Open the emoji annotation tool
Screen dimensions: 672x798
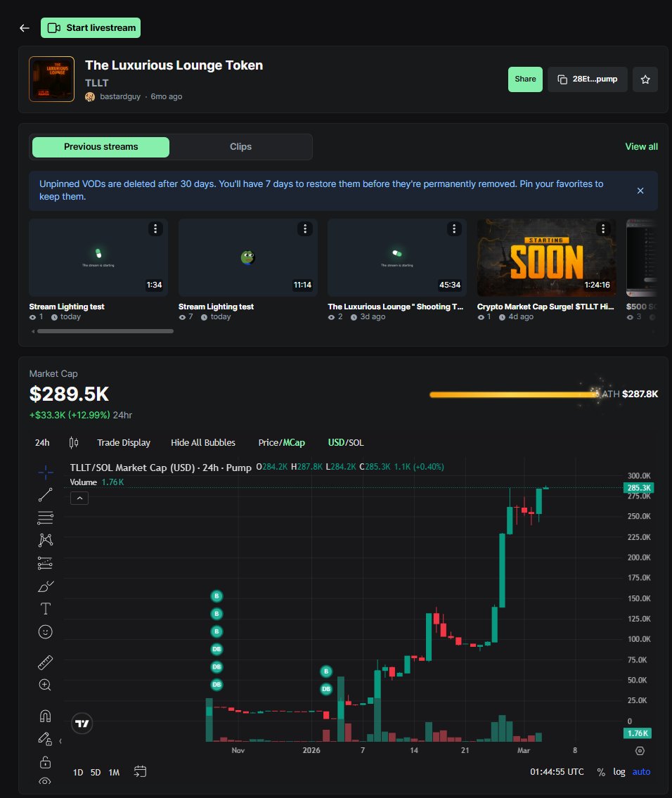(45, 631)
